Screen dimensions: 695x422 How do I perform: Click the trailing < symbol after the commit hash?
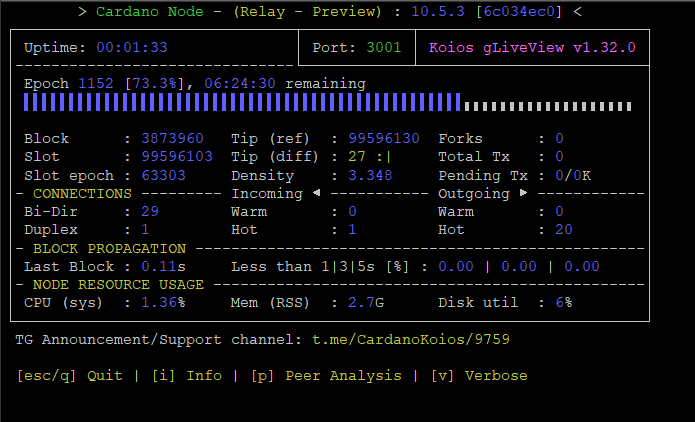click(x=578, y=12)
